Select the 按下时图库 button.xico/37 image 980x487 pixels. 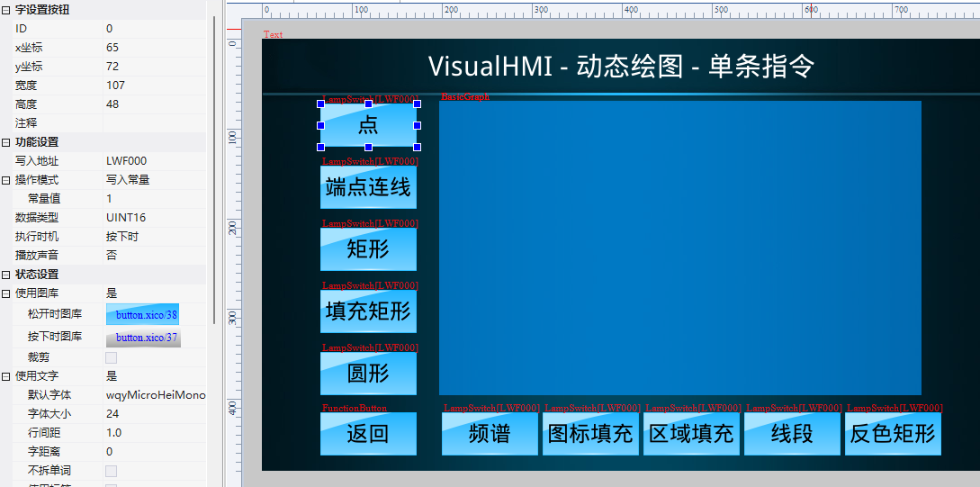(x=143, y=337)
